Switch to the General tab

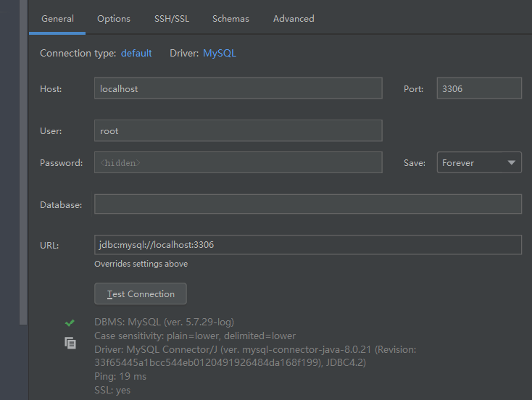tap(57, 19)
